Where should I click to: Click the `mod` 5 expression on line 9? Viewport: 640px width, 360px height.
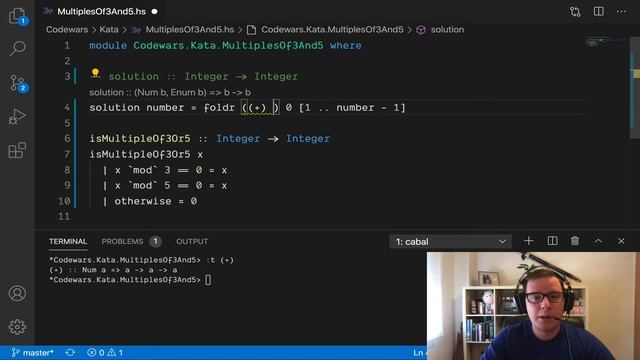point(149,185)
